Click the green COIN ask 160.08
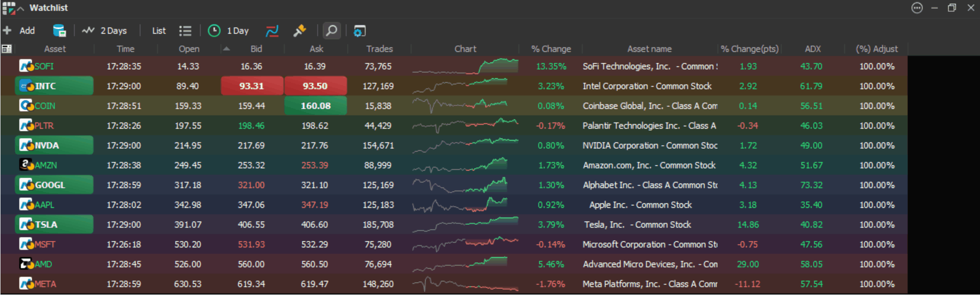 point(315,106)
